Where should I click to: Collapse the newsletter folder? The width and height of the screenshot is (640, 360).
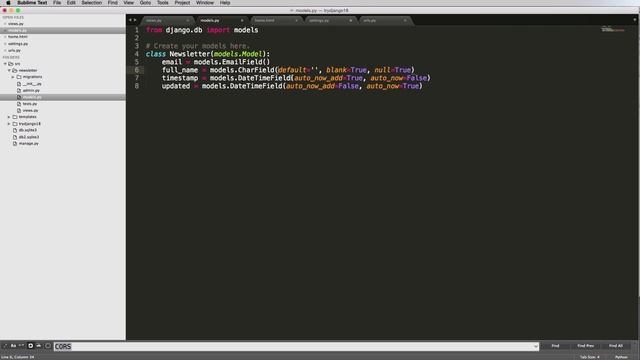pos(9,71)
